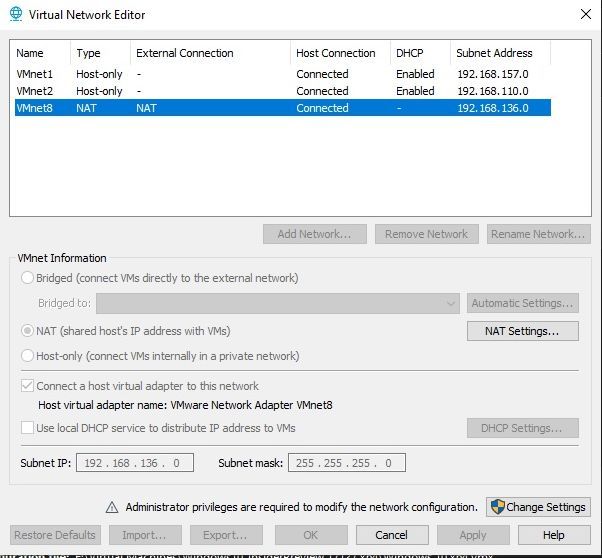Viewport: 602px width, 558px height.
Task: Click the Cancel button
Action: pyautogui.click(x=392, y=535)
